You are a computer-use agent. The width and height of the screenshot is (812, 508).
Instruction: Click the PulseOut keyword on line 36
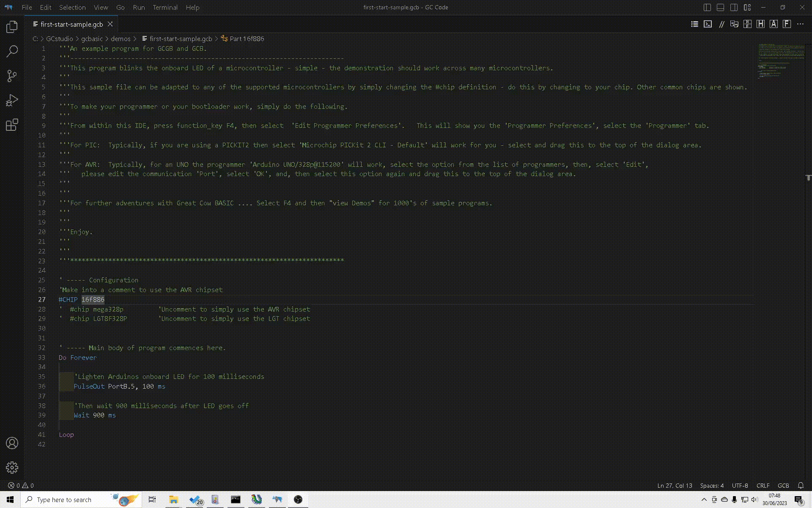click(89, 386)
